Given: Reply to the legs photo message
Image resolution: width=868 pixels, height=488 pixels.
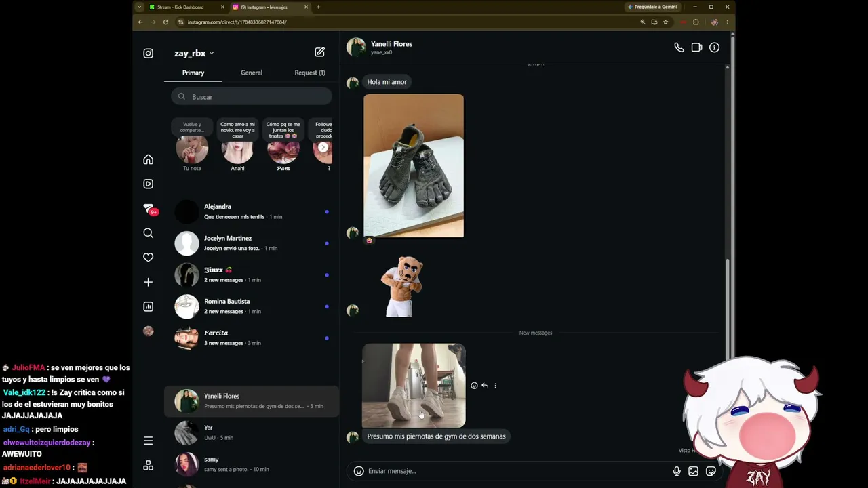Looking at the screenshot, I should tap(484, 386).
